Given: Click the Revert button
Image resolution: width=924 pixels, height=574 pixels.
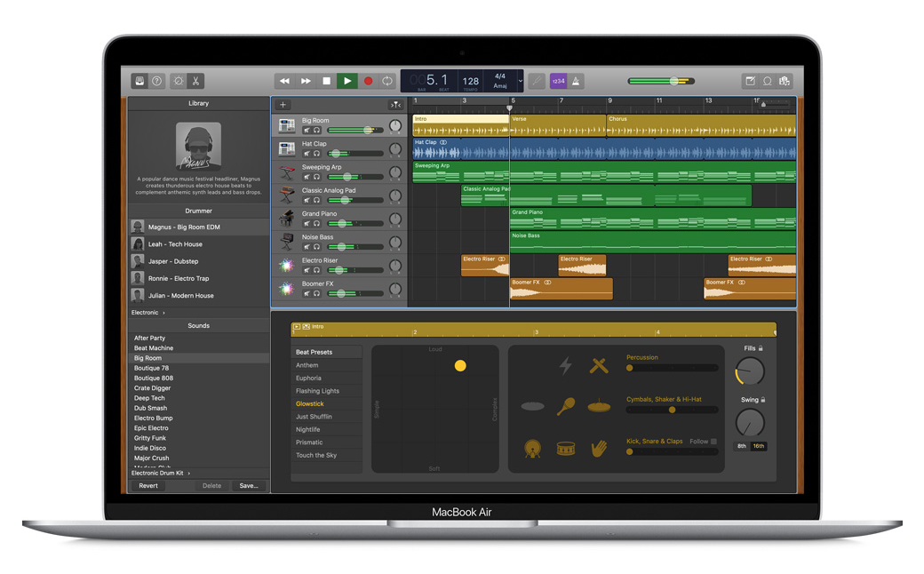Looking at the screenshot, I should click(x=147, y=486).
